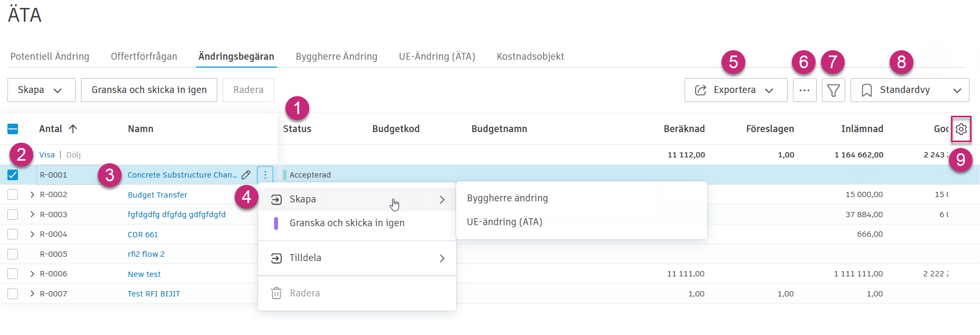Check the R-0002 row checkbox
Image resolution: width=980 pixels, height=335 pixels.
(x=13, y=194)
